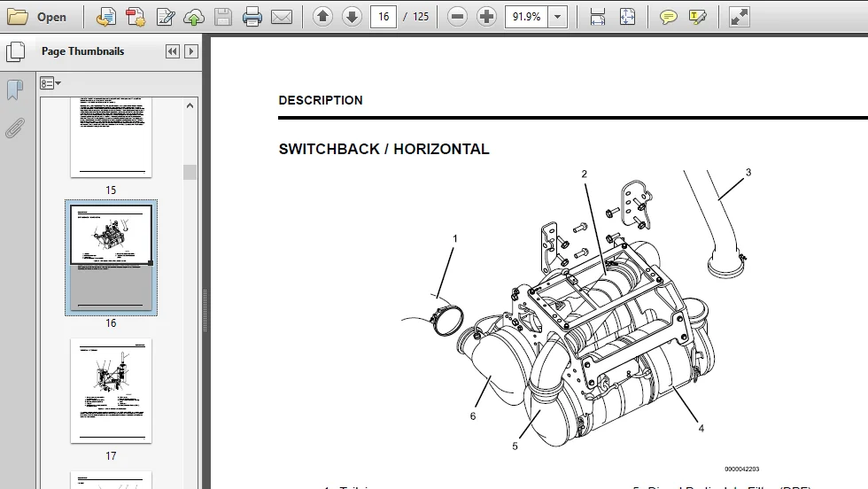
Task: Zoom out with the minus button
Action: click(x=457, y=17)
